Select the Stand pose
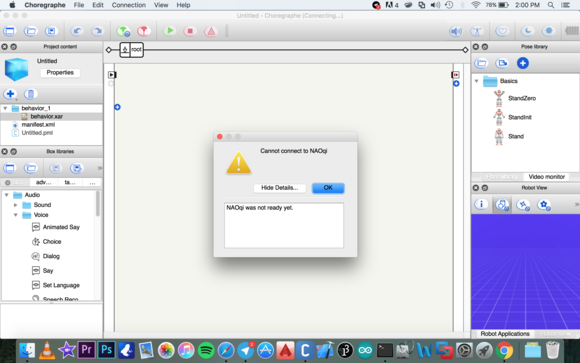 509,136
